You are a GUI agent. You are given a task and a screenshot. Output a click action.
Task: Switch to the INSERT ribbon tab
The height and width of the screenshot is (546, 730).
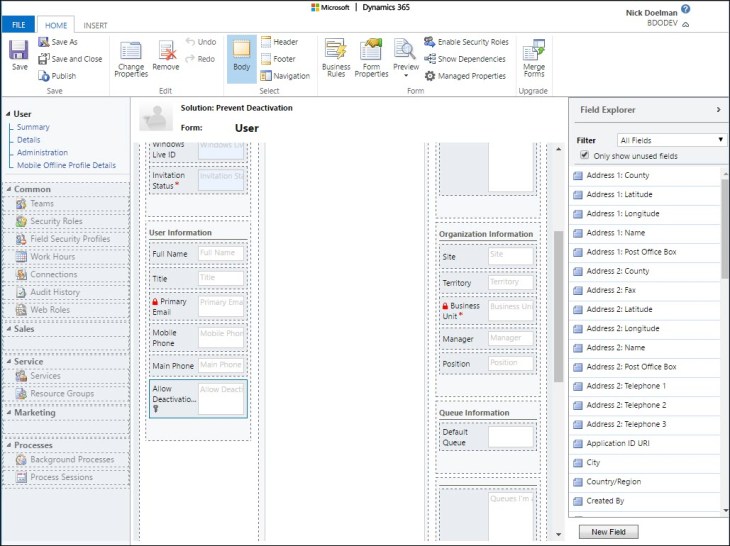coord(96,24)
